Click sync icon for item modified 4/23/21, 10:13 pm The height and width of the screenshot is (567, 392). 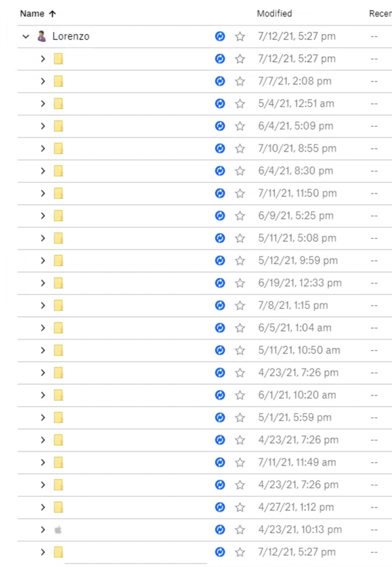coord(220,529)
